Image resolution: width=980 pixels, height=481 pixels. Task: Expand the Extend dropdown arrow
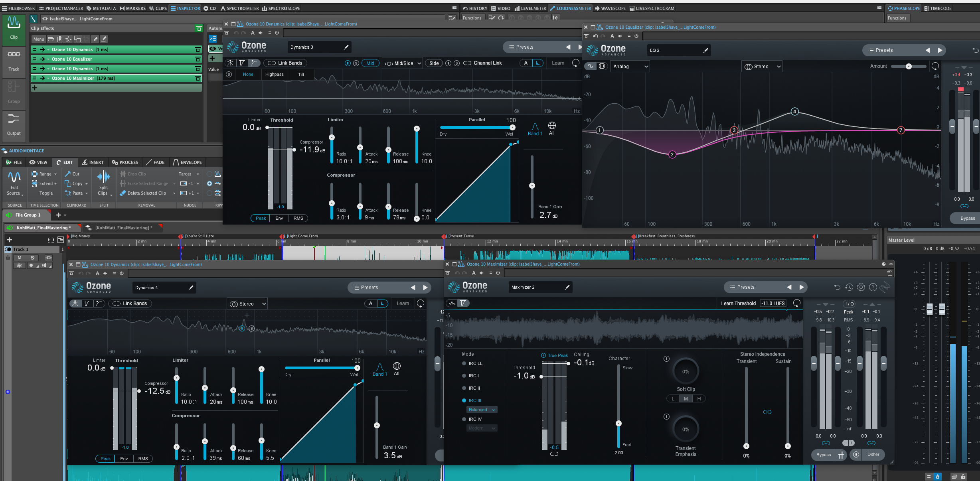pos(55,184)
